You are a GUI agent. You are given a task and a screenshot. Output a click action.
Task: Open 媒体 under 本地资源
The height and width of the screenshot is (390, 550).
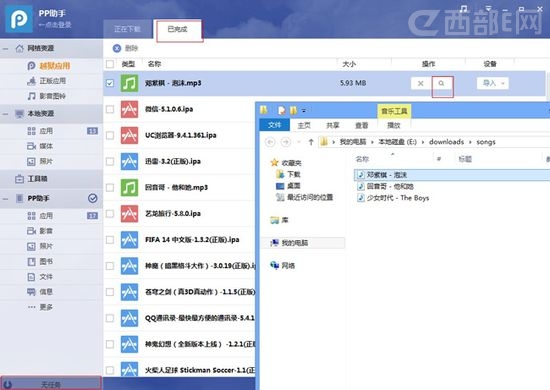click(x=40, y=146)
